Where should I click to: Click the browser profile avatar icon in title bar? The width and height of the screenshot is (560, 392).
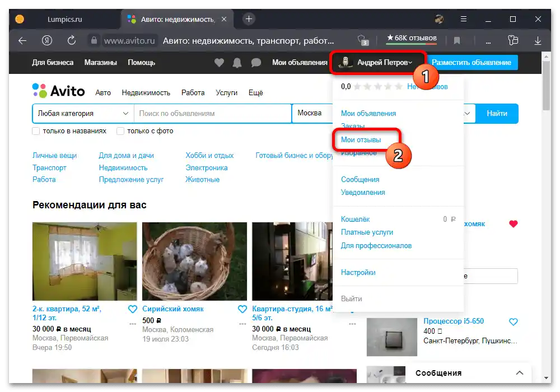[x=439, y=19]
